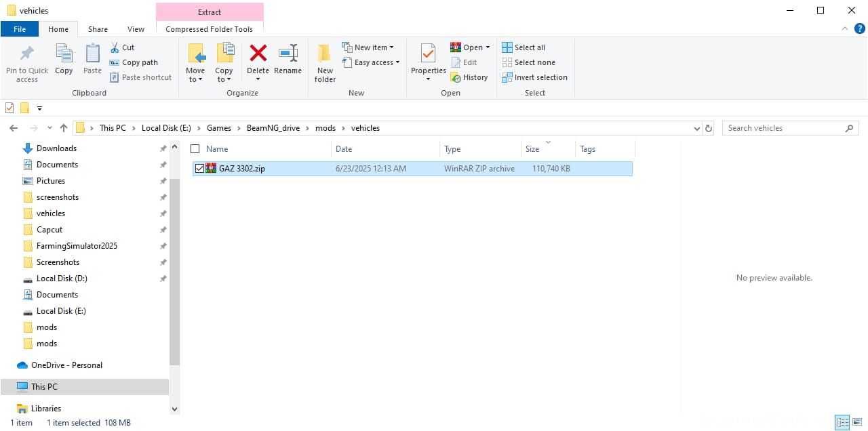Select Capcut folder in navigation pane
This screenshot has width=868, height=431.
click(50, 230)
